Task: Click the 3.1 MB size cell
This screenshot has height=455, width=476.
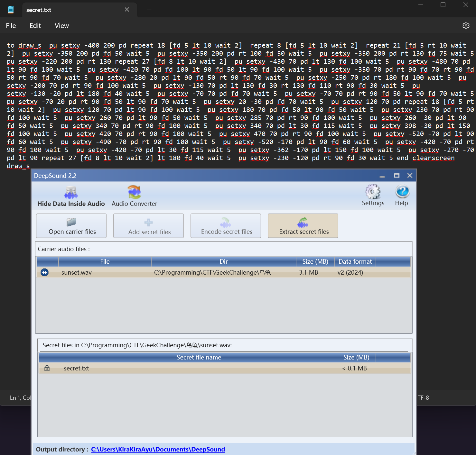Action: click(x=308, y=272)
